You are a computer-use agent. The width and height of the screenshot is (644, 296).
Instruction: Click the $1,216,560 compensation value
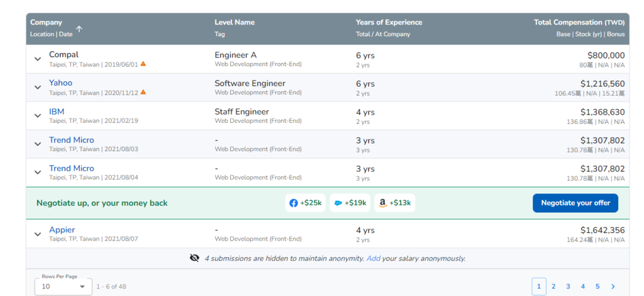click(x=602, y=84)
